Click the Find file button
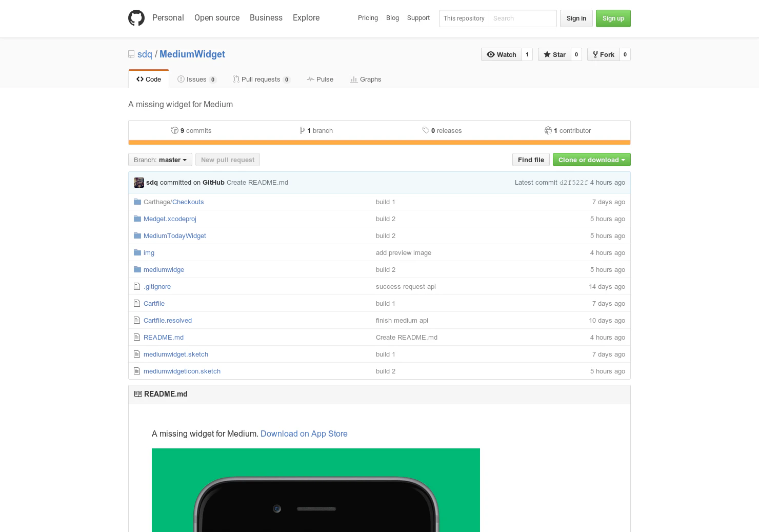This screenshot has width=759, height=532. (530, 160)
